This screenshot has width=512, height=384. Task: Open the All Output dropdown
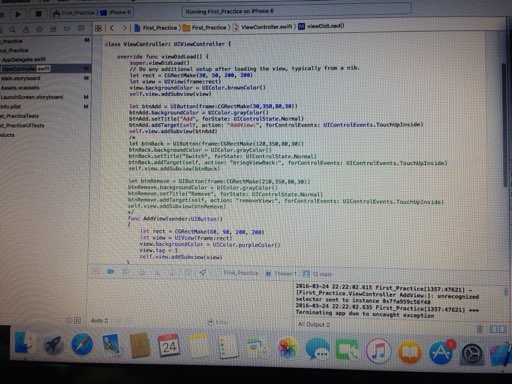[x=313, y=324]
